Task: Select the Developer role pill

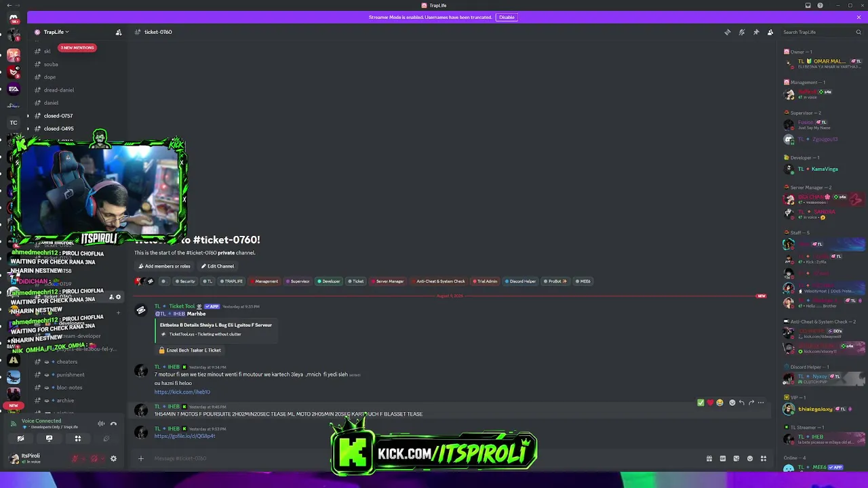Action: pyautogui.click(x=329, y=281)
